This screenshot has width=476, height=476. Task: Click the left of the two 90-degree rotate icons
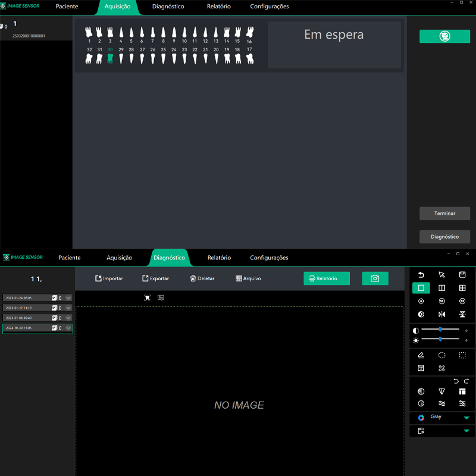[441, 301]
